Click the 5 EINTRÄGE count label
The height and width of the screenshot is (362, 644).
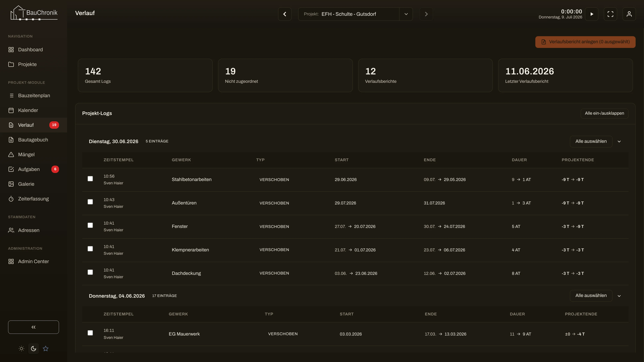[157, 141]
